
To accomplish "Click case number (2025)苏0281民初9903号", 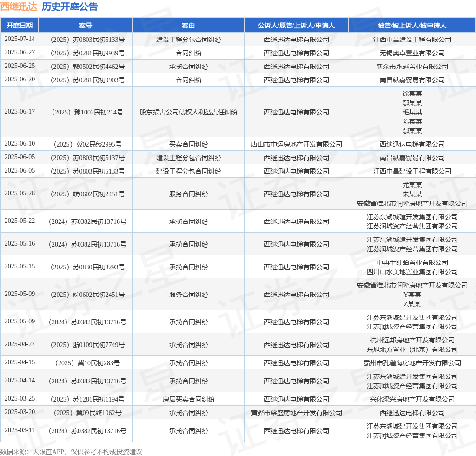I will point(87,80).
